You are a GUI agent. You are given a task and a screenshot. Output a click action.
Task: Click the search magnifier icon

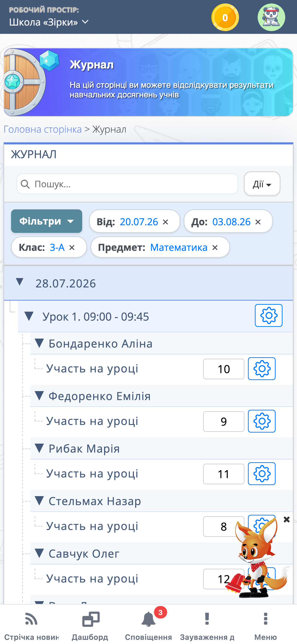[x=25, y=184]
